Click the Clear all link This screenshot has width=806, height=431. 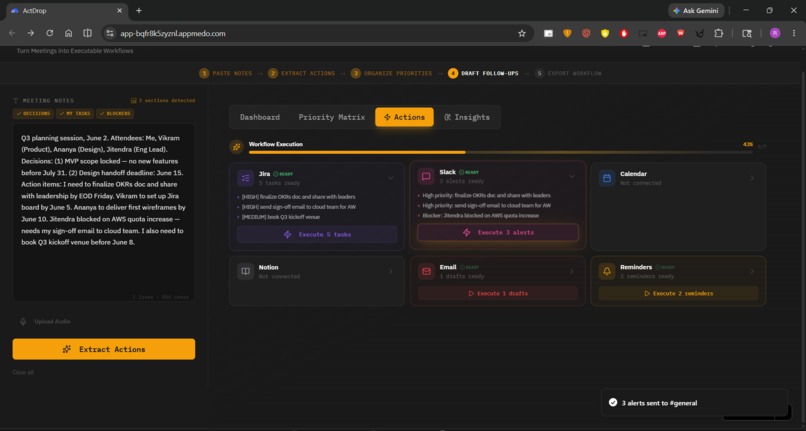coord(23,372)
